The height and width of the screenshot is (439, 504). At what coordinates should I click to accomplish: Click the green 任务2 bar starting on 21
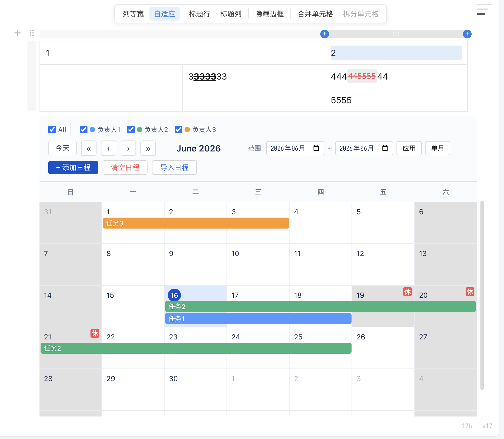[196, 348]
